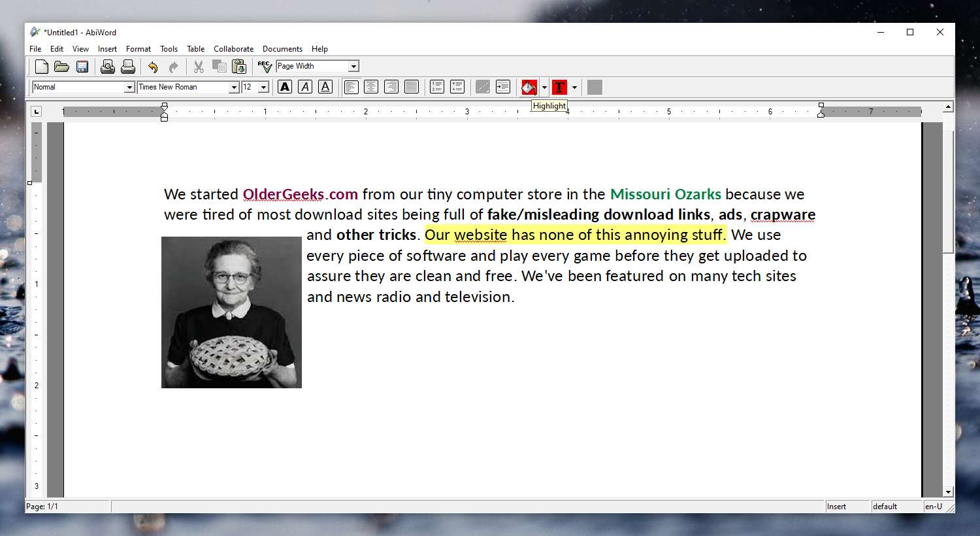Open print preview from the toolbar
Screen dimensions: 980x536
click(x=108, y=66)
